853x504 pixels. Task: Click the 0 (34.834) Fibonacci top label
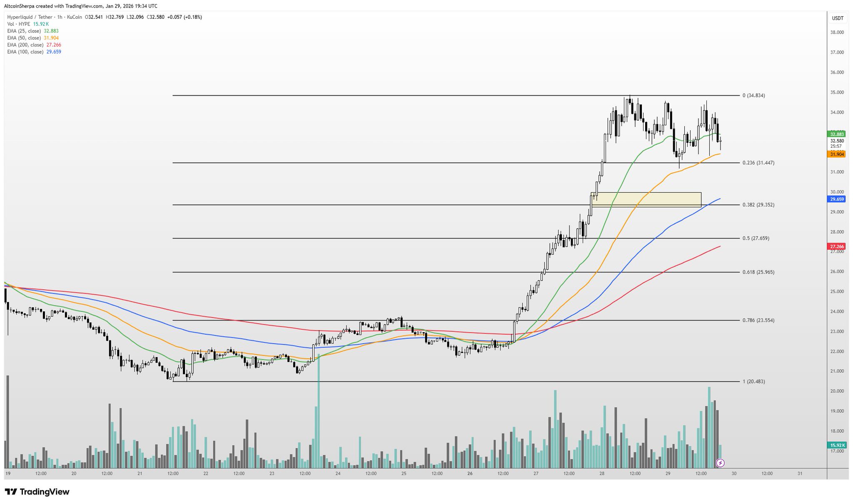(x=753, y=96)
